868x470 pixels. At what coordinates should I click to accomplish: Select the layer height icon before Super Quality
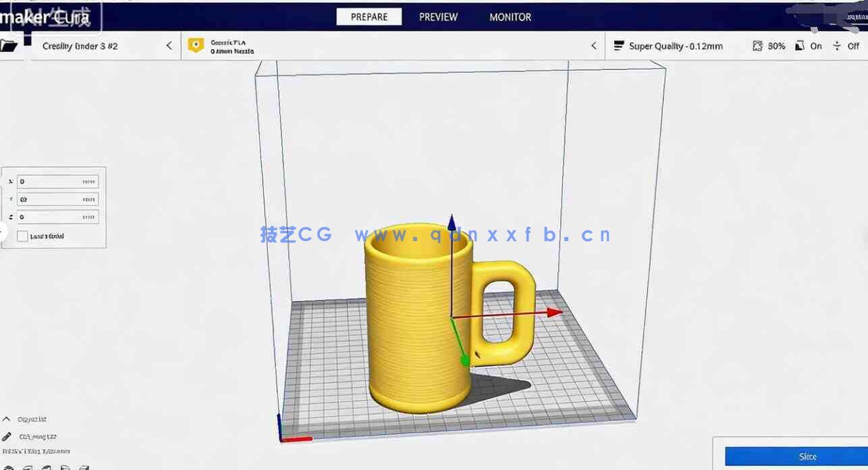point(618,46)
